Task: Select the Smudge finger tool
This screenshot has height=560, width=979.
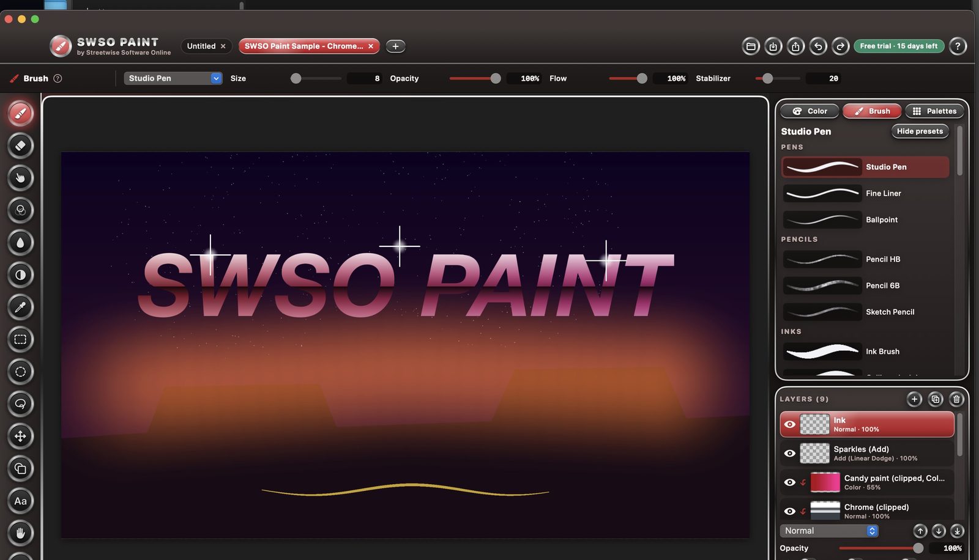Action: coord(20,178)
